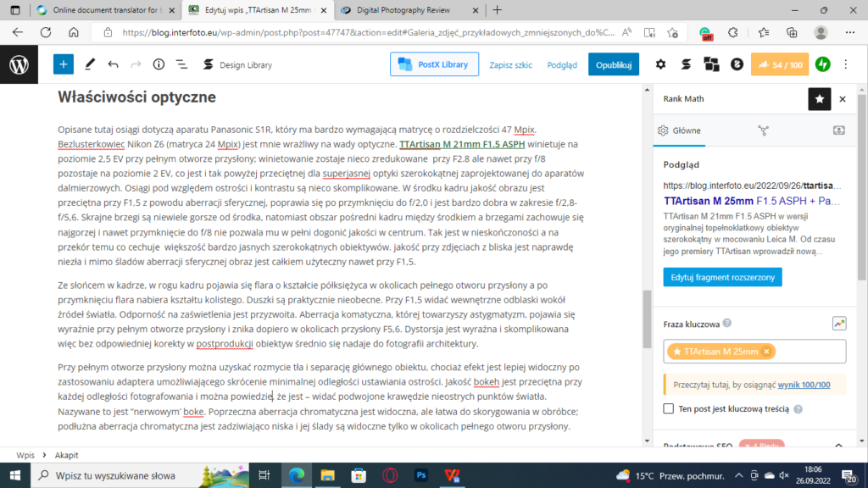This screenshot has width=868, height=488.
Task: Open editor options three-dot menu
Action: pyautogui.click(x=845, y=64)
